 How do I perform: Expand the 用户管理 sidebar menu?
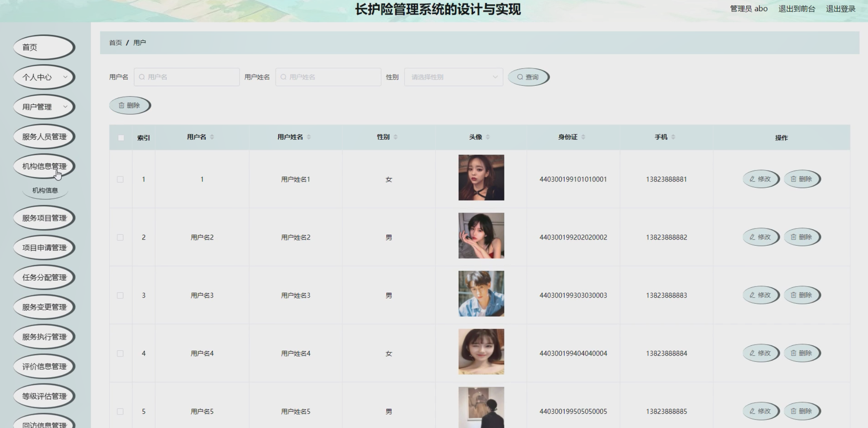[x=44, y=107]
